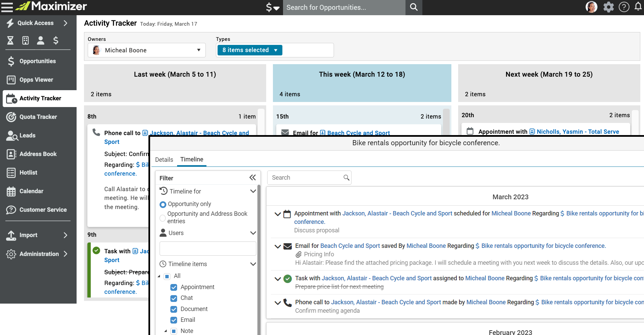
Task: Switch to the Details tab
Action: point(164,160)
